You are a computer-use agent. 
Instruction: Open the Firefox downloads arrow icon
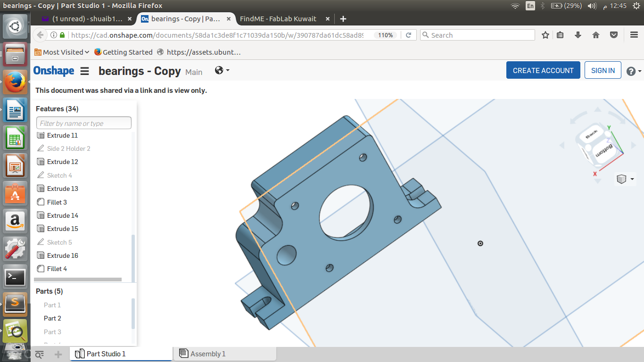(578, 35)
